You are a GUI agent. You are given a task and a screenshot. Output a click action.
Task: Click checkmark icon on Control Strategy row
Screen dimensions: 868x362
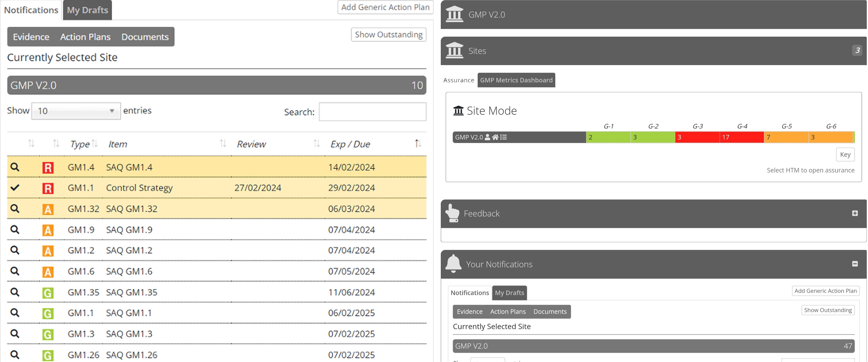tap(14, 187)
